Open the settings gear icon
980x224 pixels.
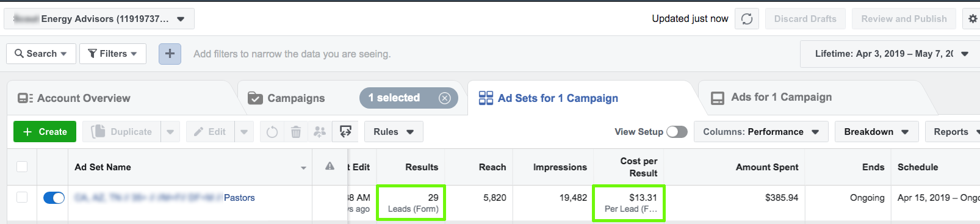[x=973, y=19]
